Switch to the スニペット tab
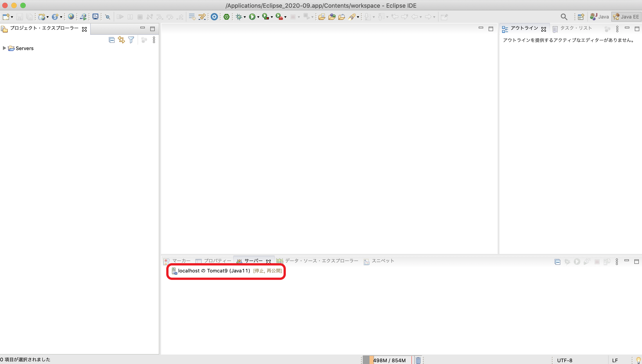The height and width of the screenshot is (364, 642). tap(379, 261)
